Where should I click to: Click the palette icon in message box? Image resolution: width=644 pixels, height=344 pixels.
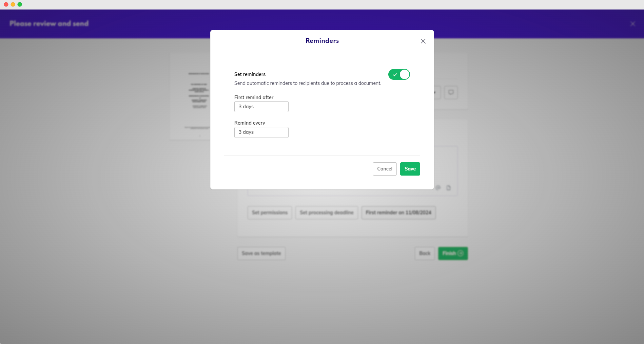tap(438, 188)
